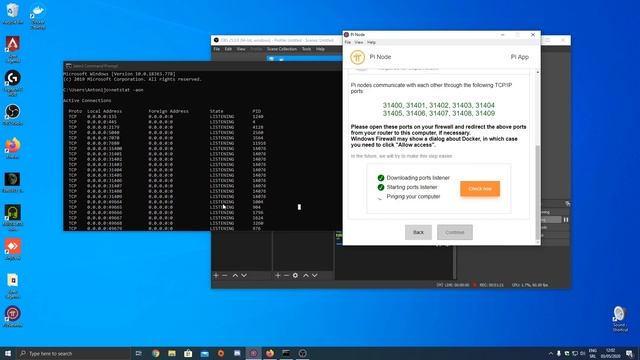Open the View menu in Pi Node
This screenshot has height=360, width=640.
pyautogui.click(x=359, y=42)
